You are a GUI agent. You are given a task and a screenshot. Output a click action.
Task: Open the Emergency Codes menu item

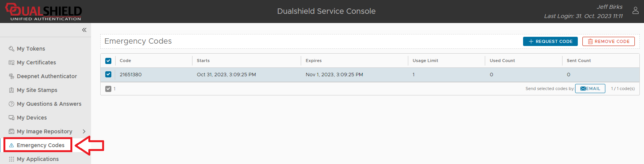point(41,145)
